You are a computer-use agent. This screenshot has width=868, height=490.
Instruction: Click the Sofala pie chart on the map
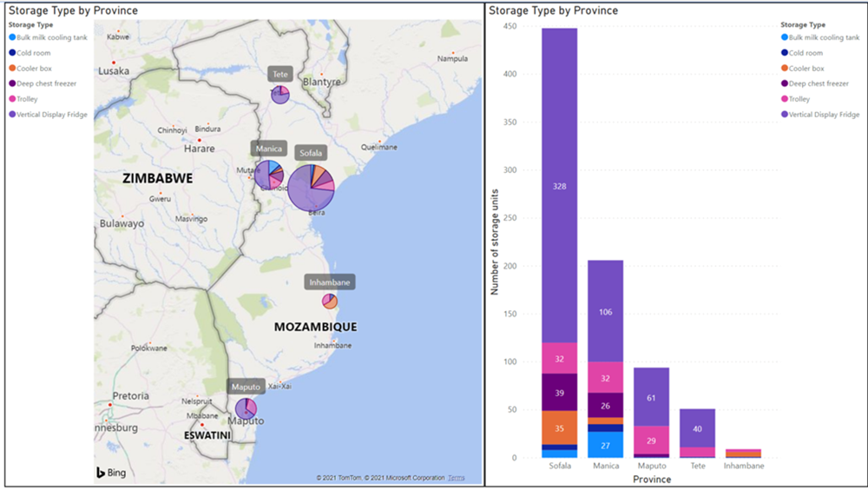coord(312,188)
